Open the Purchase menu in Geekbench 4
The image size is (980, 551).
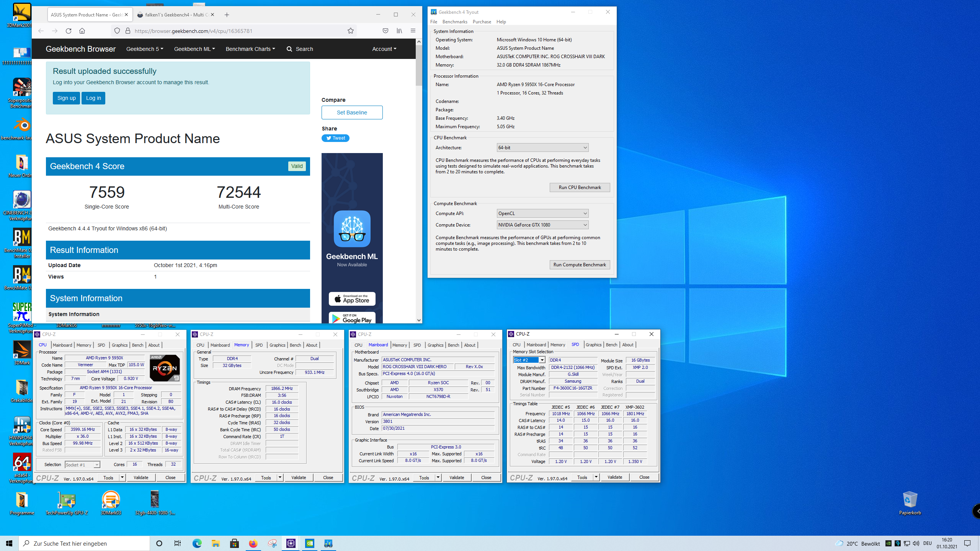pyautogui.click(x=482, y=22)
